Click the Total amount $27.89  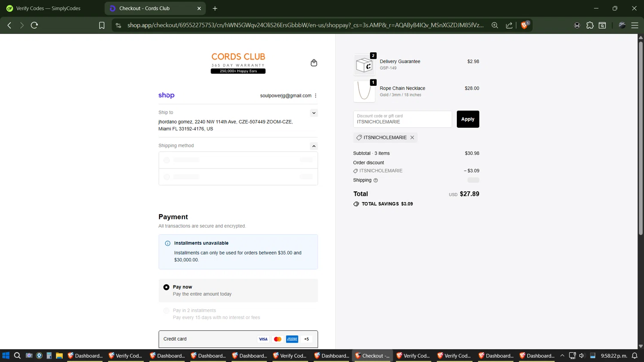(x=469, y=194)
